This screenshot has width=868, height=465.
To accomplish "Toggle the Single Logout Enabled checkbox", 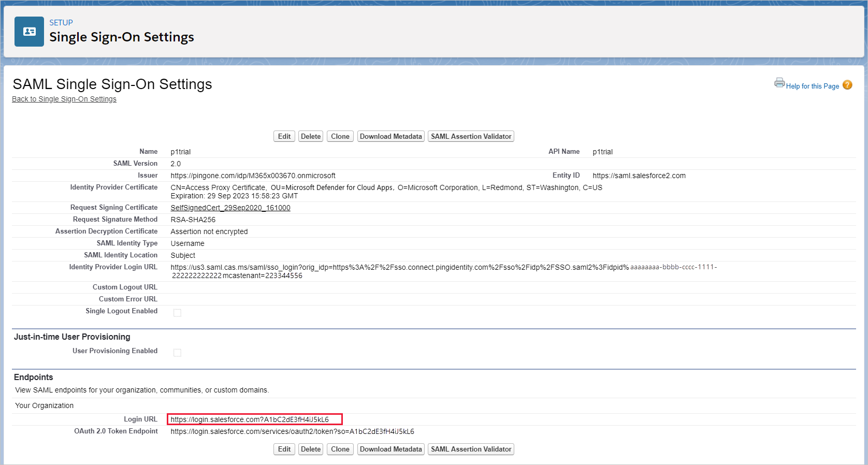I will coord(177,313).
